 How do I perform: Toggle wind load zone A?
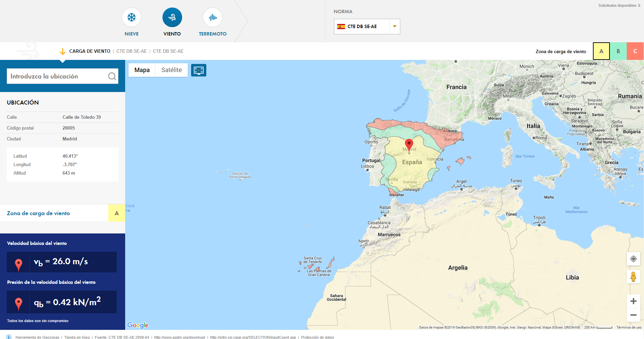click(x=601, y=51)
